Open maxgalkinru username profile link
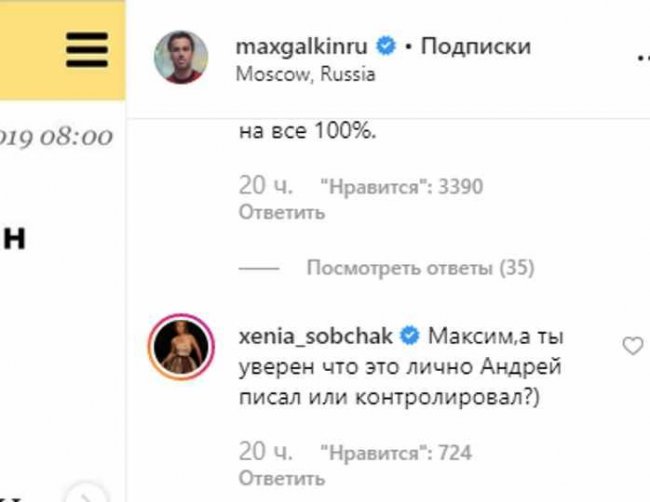Image resolution: width=650 pixels, height=502 pixels. click(x=302, y=46)
